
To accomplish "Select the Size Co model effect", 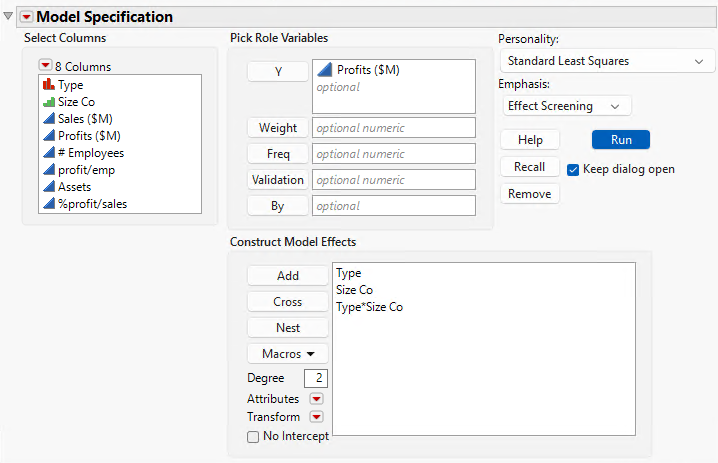I will (355, 290).
